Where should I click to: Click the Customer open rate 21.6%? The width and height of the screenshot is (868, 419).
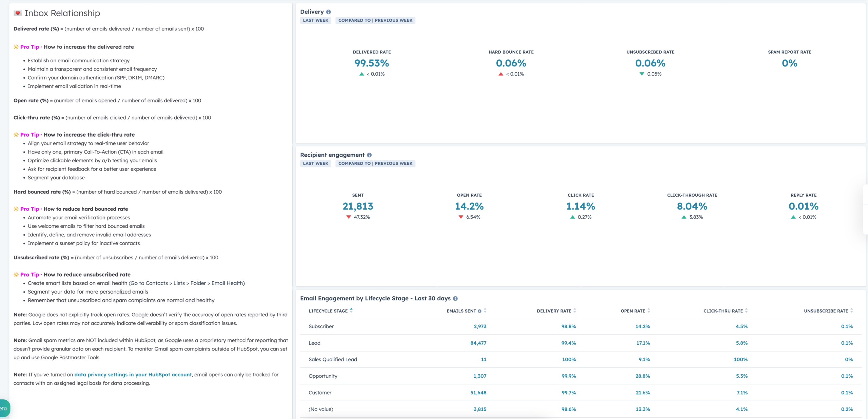click(x=643, y=393)
